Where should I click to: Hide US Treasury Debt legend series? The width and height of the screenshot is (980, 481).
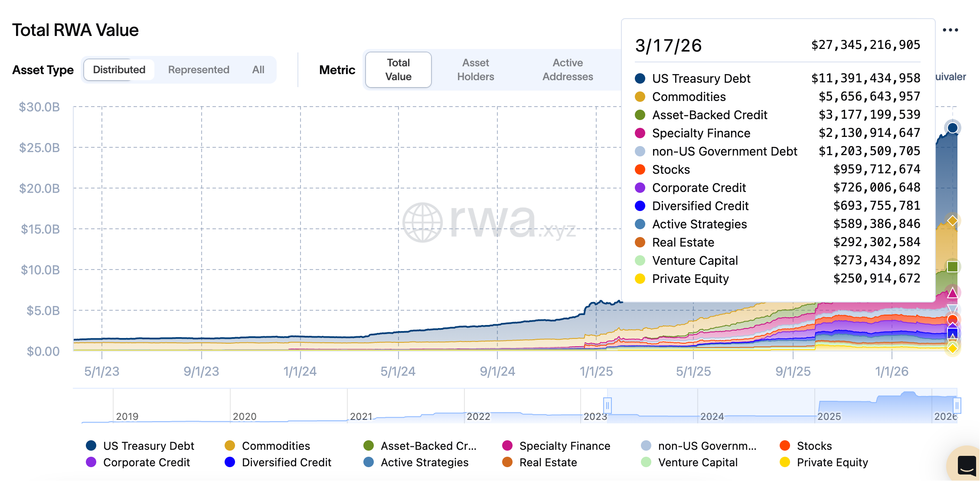click(140, 446)
